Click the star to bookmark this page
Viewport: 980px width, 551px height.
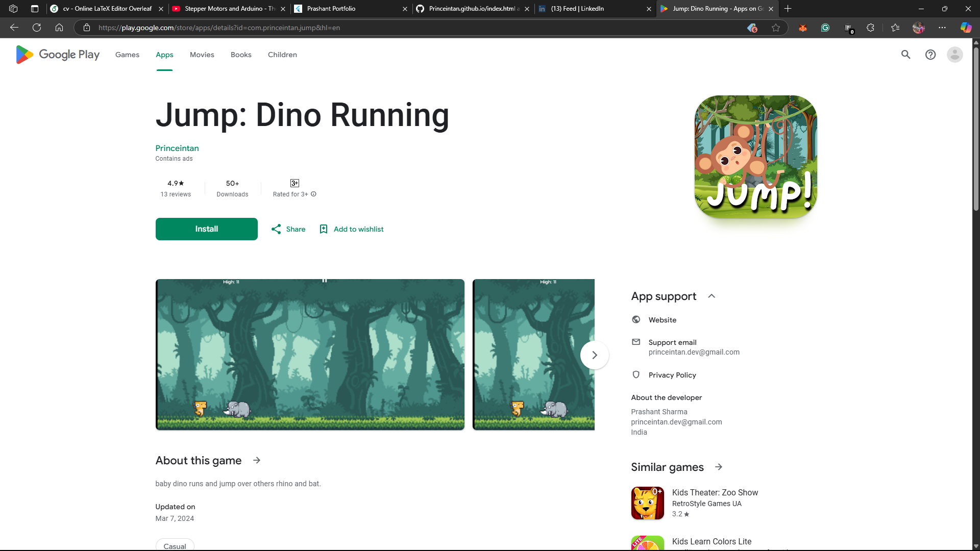776,28
